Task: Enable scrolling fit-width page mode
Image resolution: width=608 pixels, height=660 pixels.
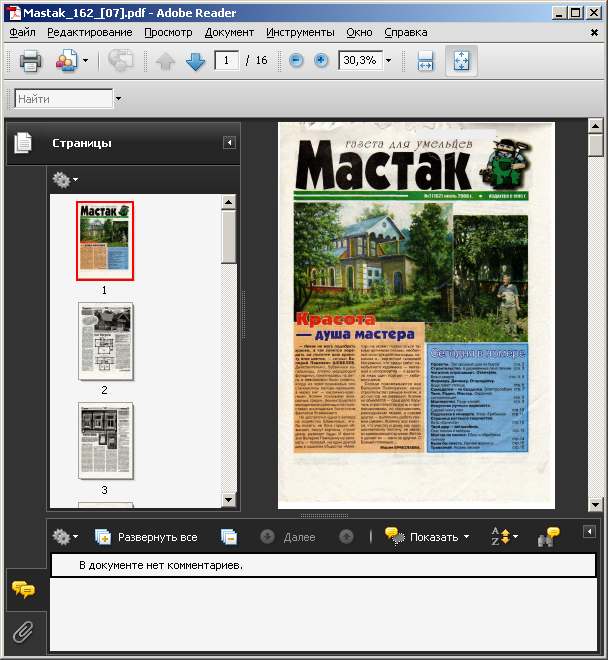Action: 425,61
